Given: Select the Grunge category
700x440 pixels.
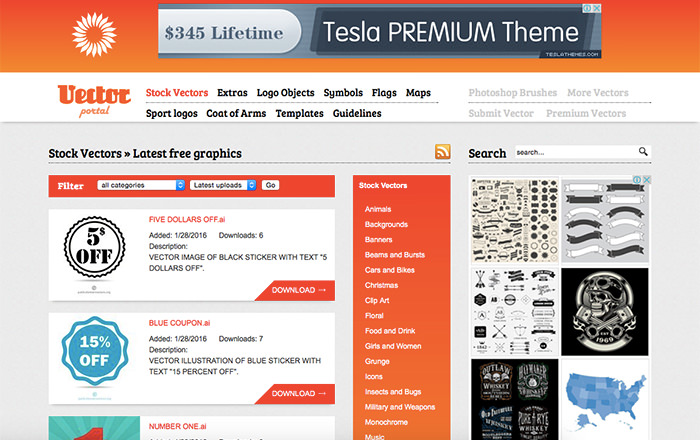Looking at the screenshot, I should 377,361.
